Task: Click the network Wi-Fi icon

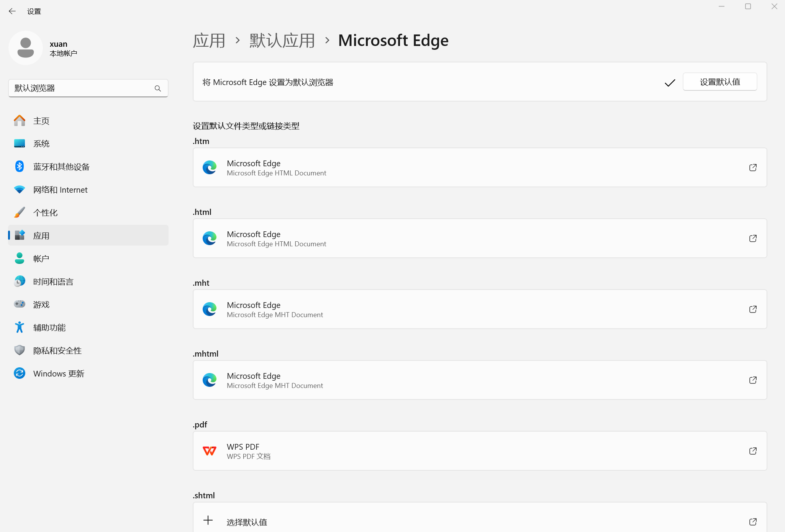Action: [x=20, y=190]
